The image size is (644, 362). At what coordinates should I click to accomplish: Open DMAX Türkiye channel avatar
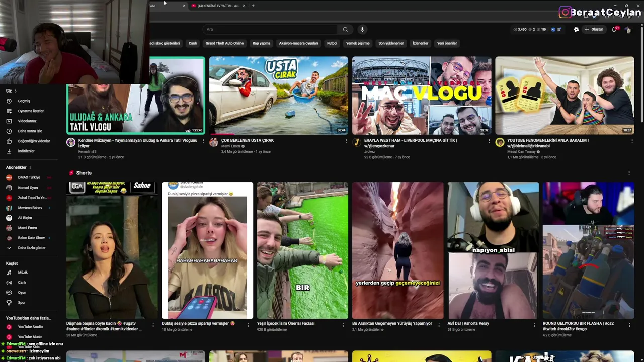(9, 177)
